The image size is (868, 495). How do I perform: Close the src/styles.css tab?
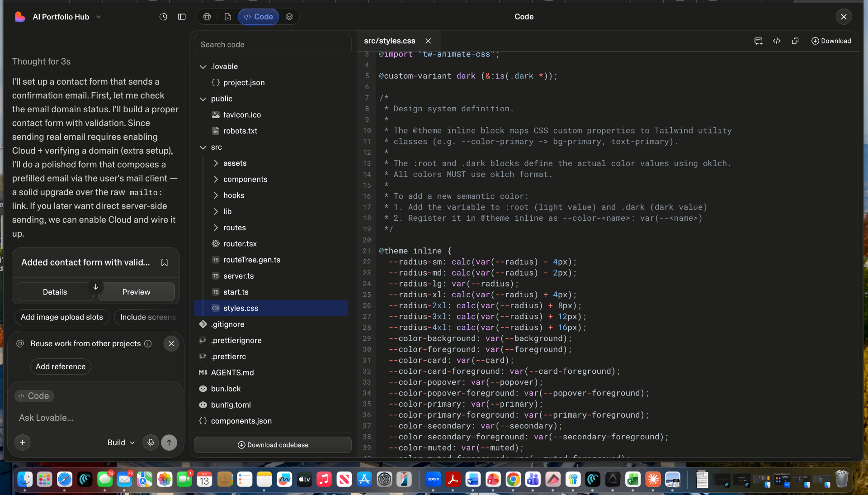click(x=428, y=41)
